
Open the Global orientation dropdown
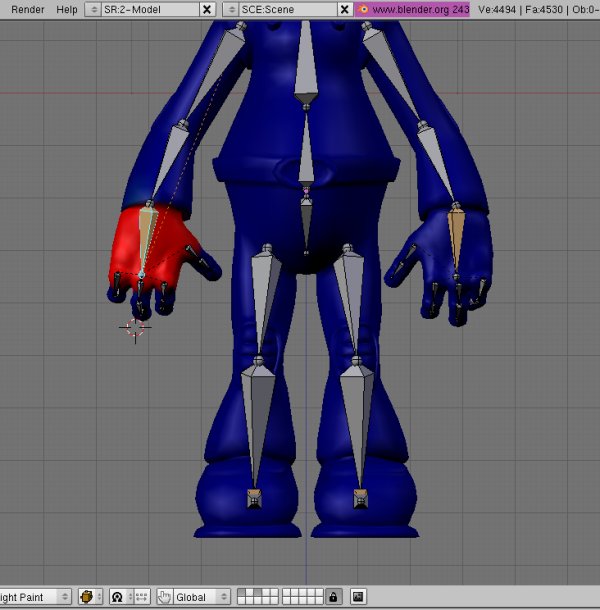click(x=202, y=597)
